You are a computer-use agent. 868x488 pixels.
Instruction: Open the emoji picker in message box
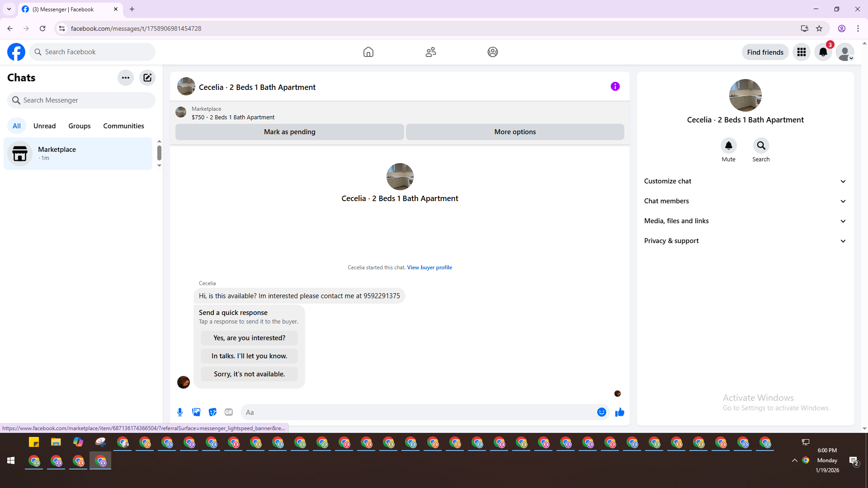[601, 412]
